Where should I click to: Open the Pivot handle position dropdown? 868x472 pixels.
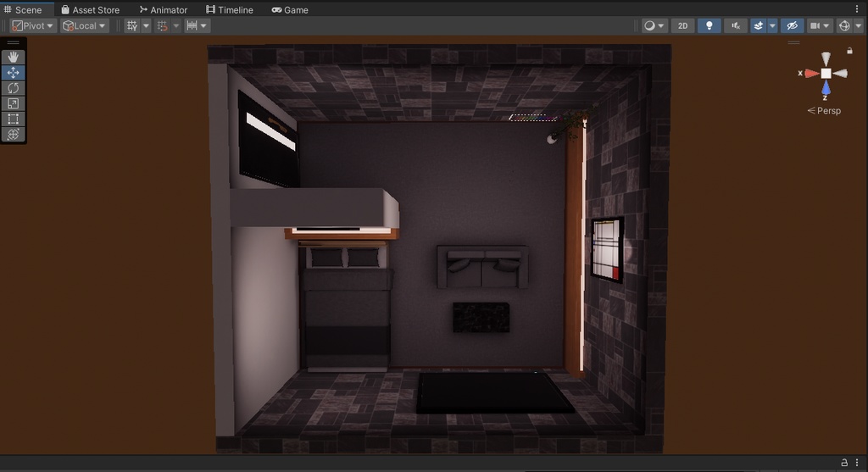33,25
